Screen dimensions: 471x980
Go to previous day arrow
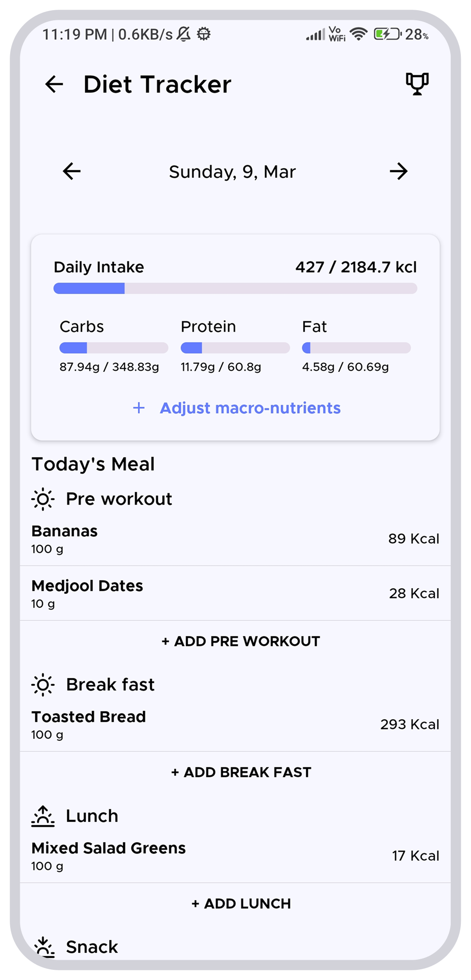[72, 171]
